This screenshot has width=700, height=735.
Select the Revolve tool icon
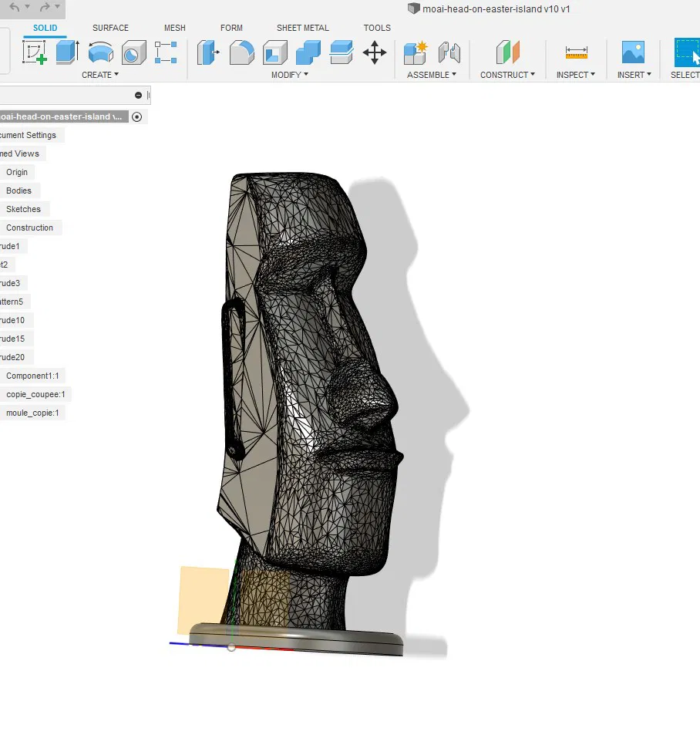[x=101, y=52]
